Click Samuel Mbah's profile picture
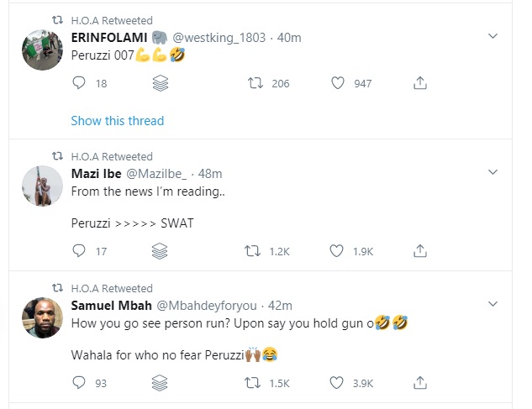This screenshot has height=409, width=532. click(x=40, y=316)
